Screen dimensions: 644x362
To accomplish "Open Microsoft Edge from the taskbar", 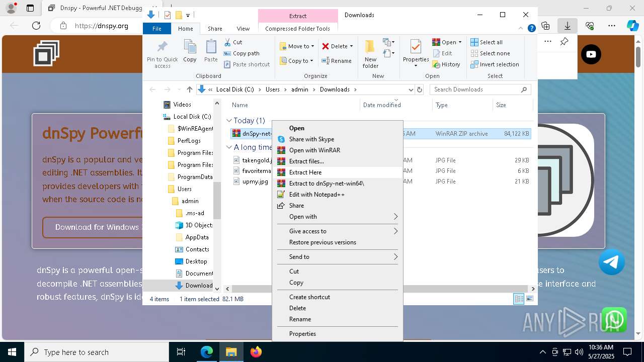I will coord(207,352).
